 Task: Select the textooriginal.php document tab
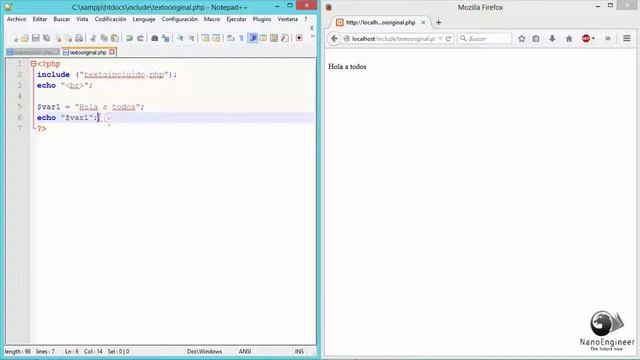87,52
